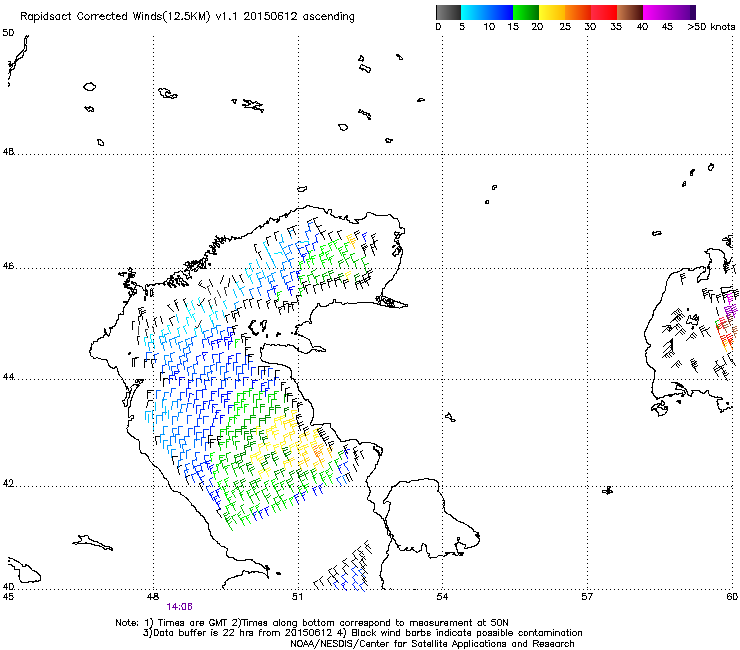Click the 'NOAA/NESDIS/Center for Satellite Applications' credit line
The width and height of the screenshot is (740, 650).
[432, 644]
